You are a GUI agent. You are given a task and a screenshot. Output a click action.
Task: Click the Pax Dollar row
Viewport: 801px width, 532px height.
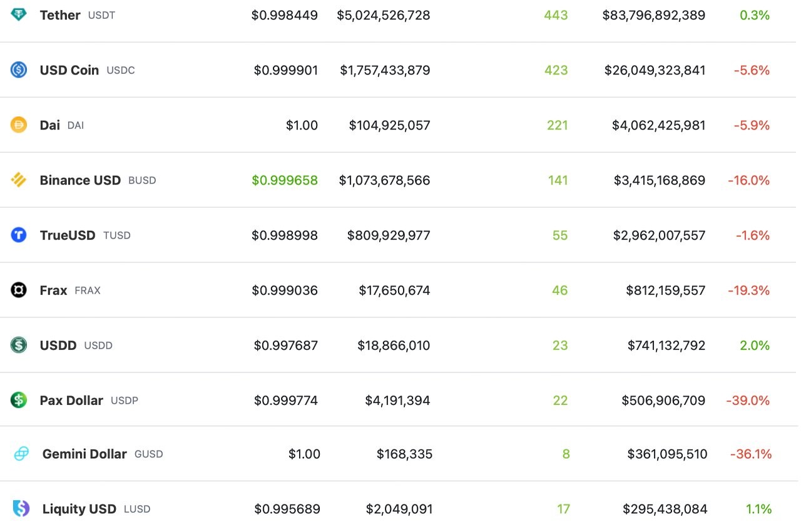pyautogui.click(x=400, y=401)
